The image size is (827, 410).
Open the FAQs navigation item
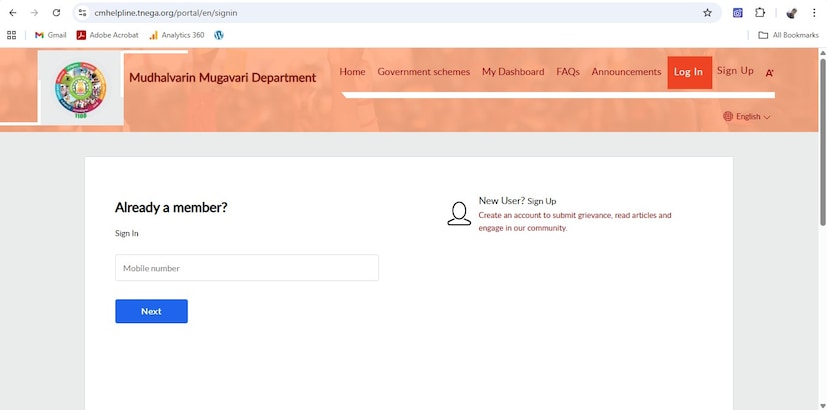tap(567, 72)
